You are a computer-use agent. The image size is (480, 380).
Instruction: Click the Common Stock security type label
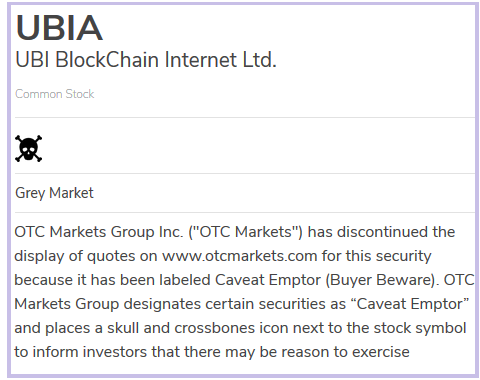55,94
